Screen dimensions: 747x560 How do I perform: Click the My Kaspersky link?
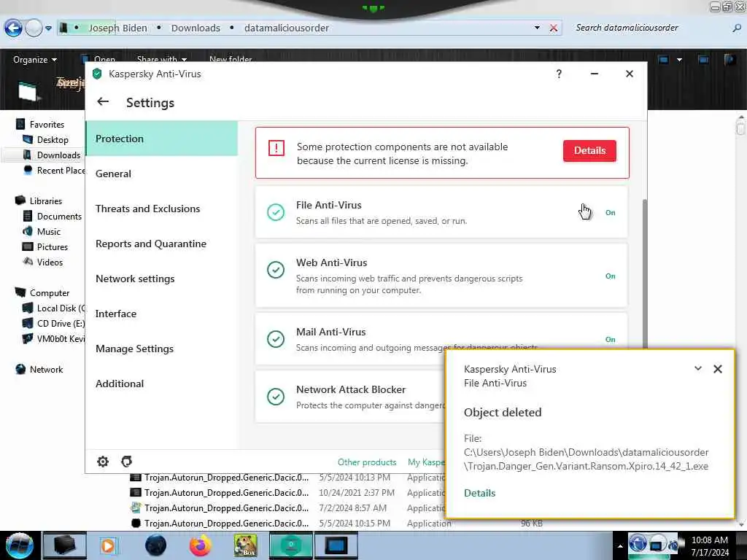pyautogui.click(x=426, y=462)
